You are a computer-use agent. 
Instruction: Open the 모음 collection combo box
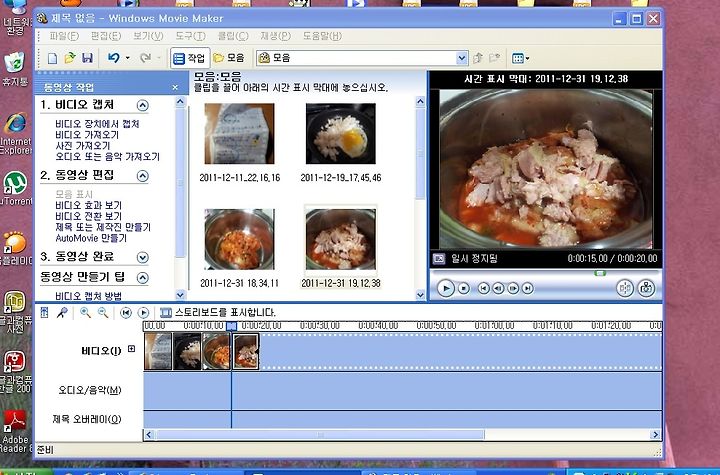(362, 58)
